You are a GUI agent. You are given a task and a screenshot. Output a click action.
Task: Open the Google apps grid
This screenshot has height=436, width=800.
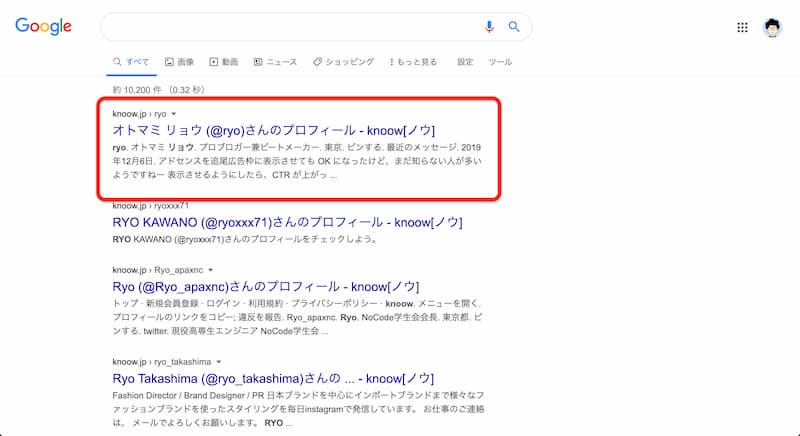point(742,28)
